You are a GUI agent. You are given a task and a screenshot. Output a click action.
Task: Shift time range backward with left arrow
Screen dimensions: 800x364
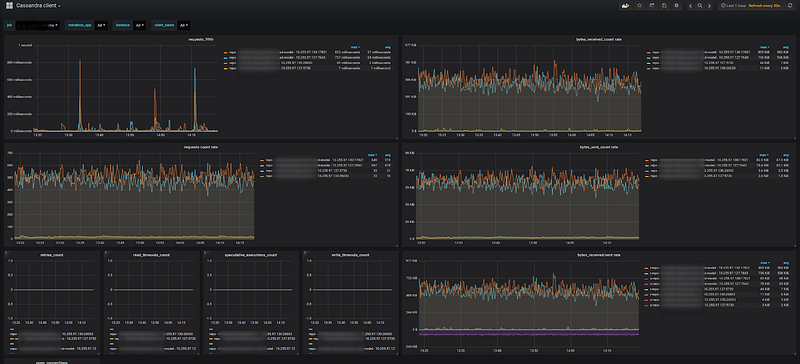(x=690, y=6)
